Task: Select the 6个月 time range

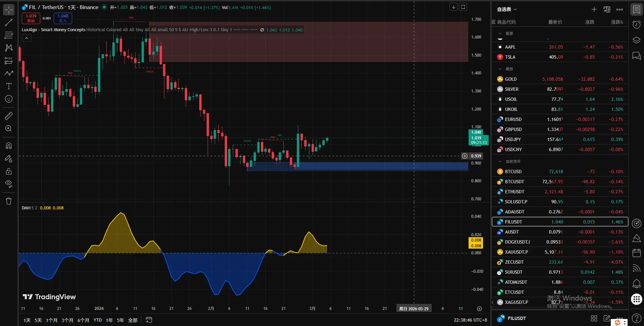Action: pyautogui.click(x=83, y=320)
